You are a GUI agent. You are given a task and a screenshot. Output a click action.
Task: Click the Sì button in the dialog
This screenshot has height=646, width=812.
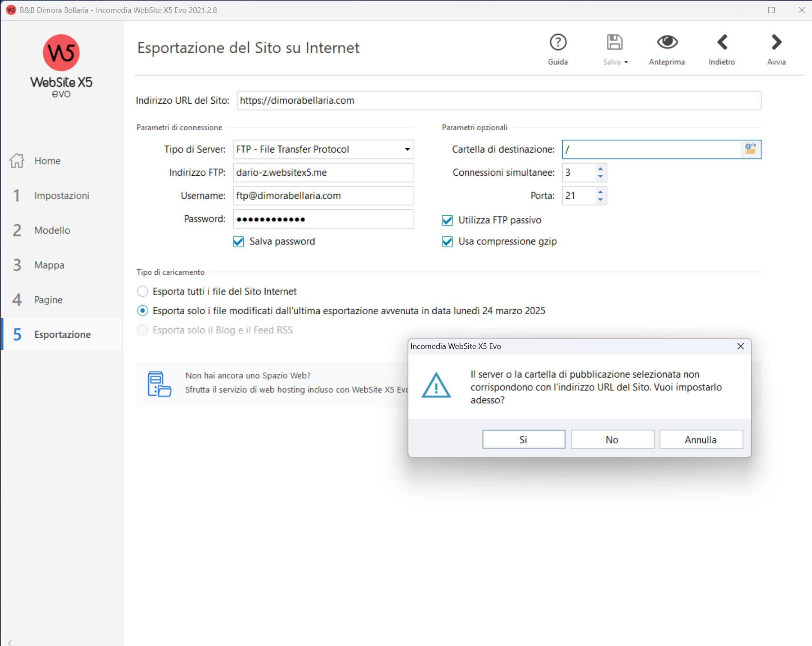[524, 440]
